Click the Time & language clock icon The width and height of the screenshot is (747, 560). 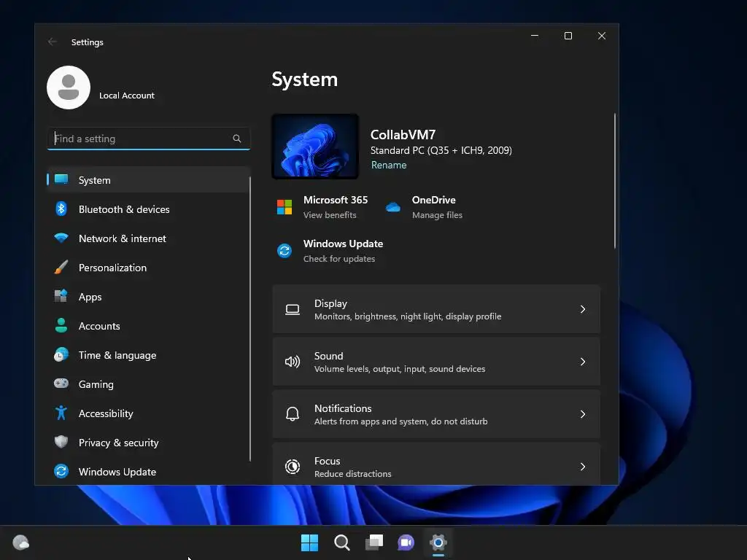61,355
